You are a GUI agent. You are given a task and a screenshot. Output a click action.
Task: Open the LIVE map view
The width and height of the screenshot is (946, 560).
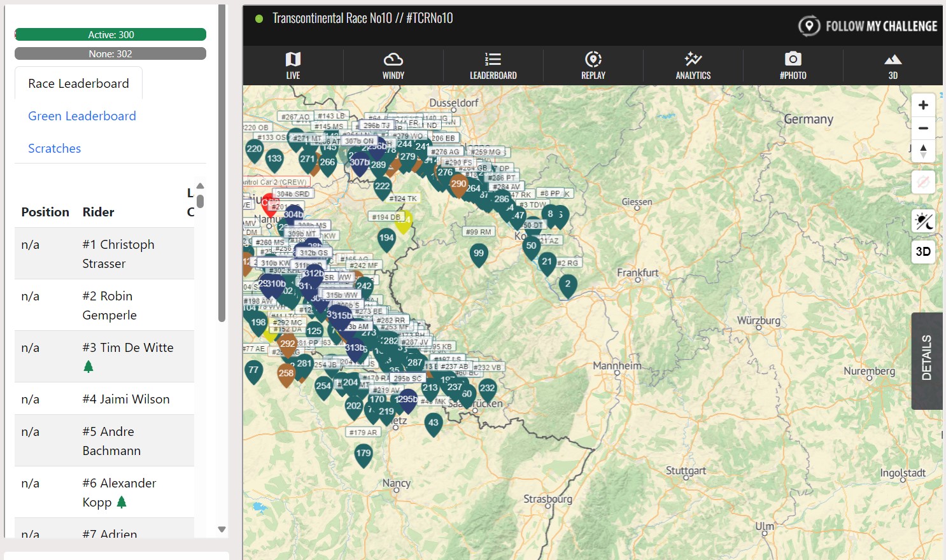[x=293, y=66]
